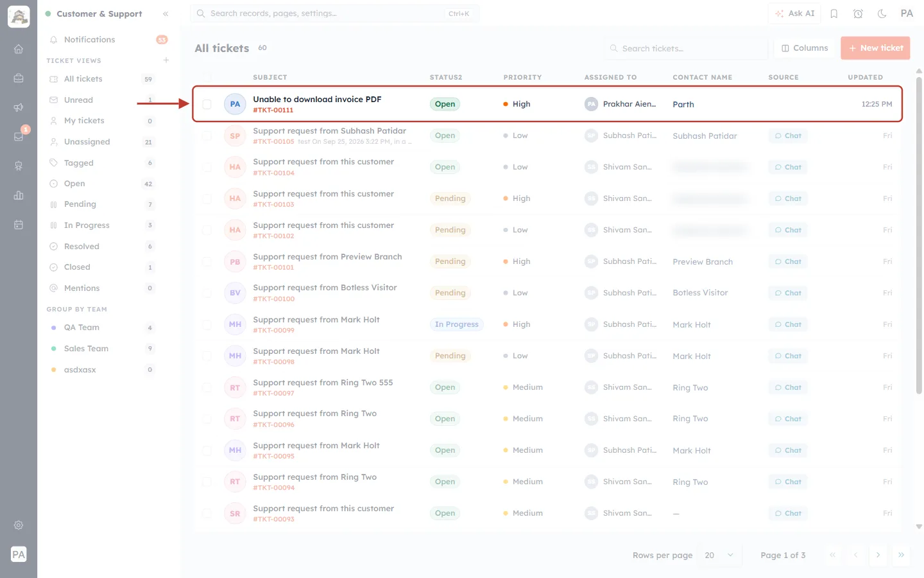
Task: Select checkbox for ticket TKT-00111
Action: click(x=207, y=104)
